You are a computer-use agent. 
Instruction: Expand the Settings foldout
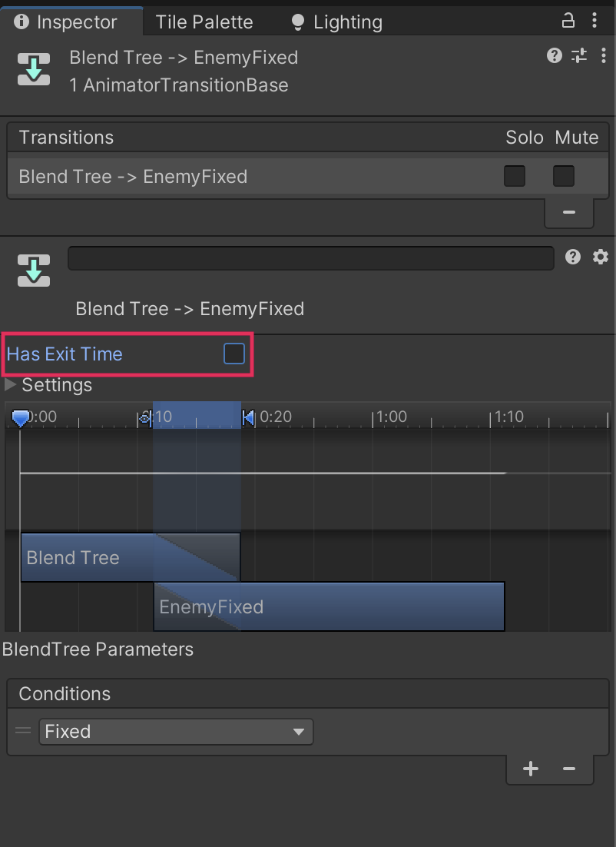11,384
